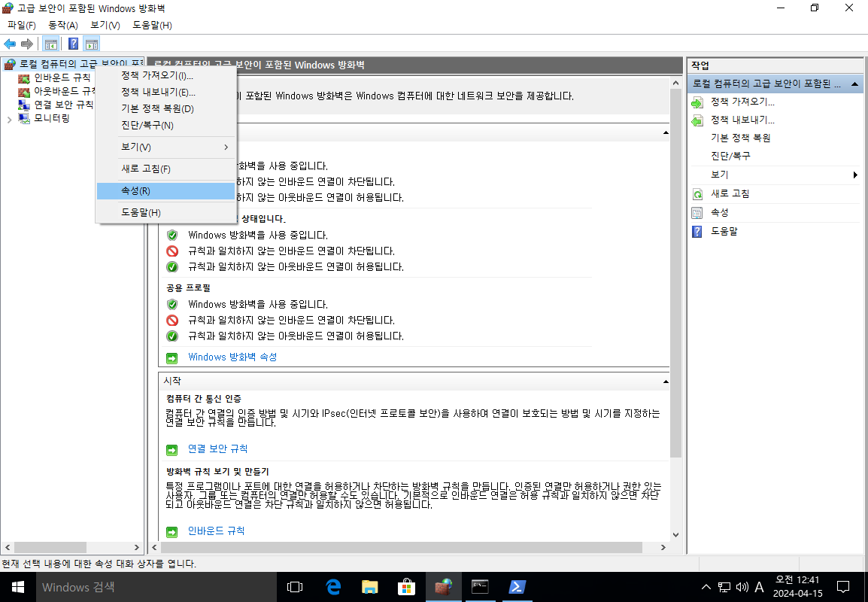Click the help icon in 작업 pane
868x602 pixels.
point(697,232)
